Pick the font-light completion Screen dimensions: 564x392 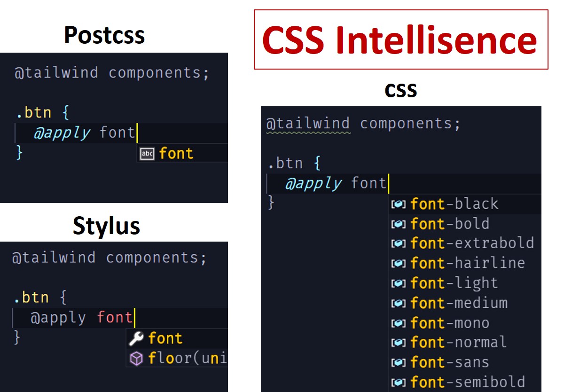point(465,283)
